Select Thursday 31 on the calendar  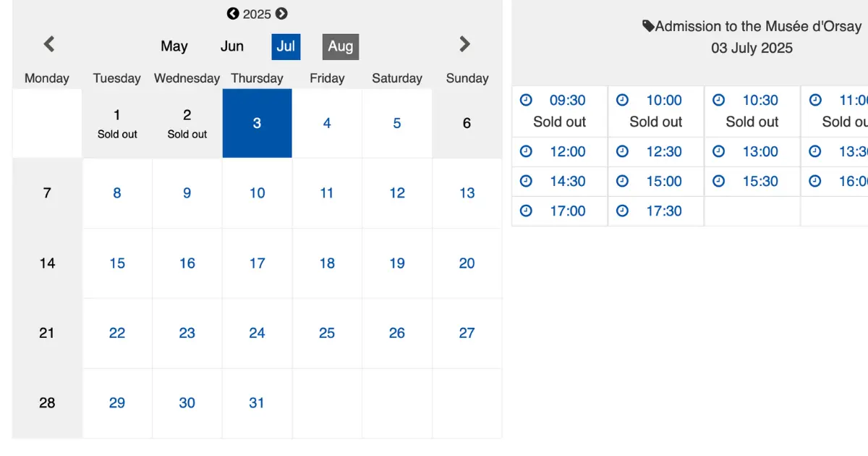pos(257,403)
